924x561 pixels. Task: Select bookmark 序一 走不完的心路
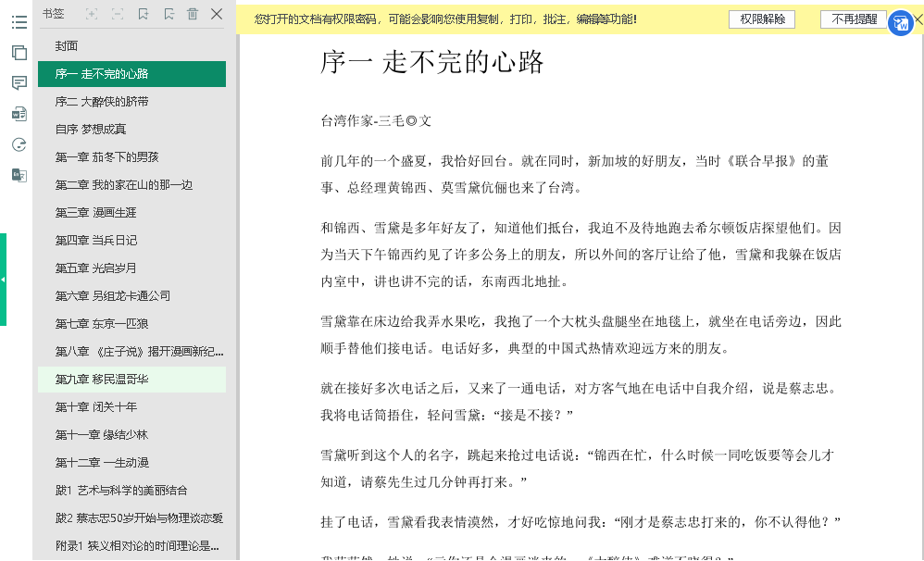coord(131,74)
